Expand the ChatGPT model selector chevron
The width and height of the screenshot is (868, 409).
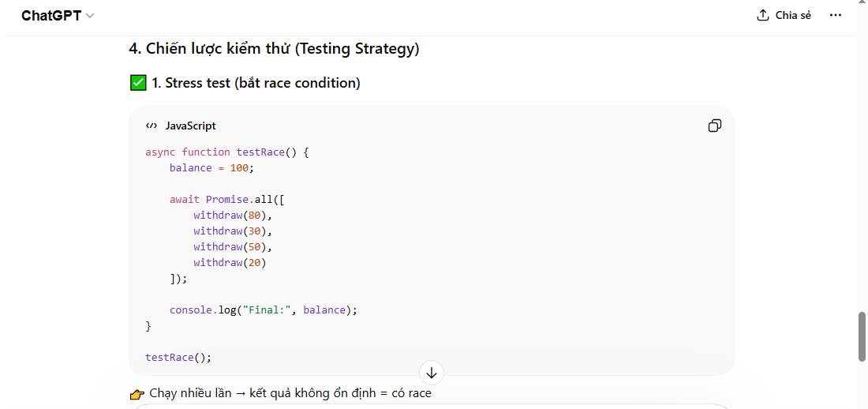[90, 16]
